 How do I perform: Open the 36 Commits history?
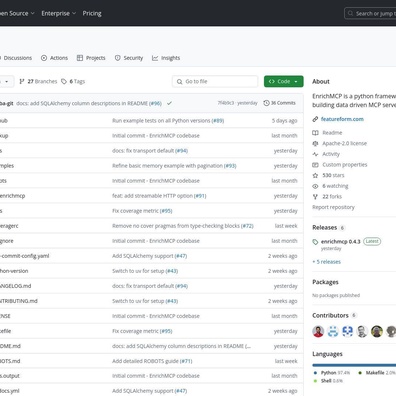click(x=279, y=103)
